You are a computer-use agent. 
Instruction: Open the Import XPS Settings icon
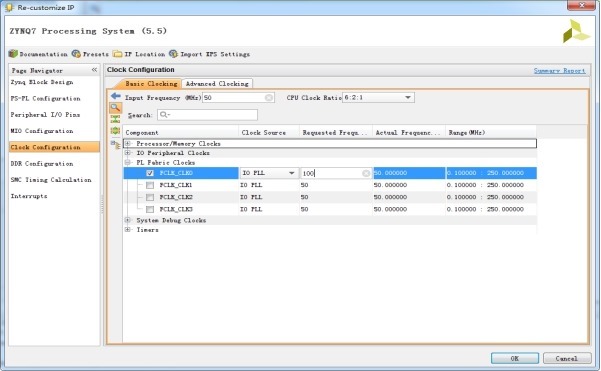coord(174,54)
